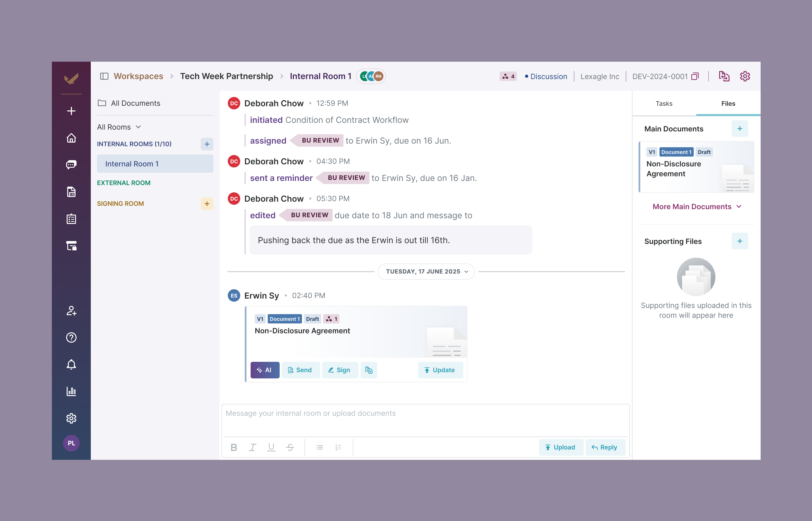Image resolution: width=812 pixels, height=521 pixels.
Task: Click the PL user avatar
Action: (x=71, y=443)
